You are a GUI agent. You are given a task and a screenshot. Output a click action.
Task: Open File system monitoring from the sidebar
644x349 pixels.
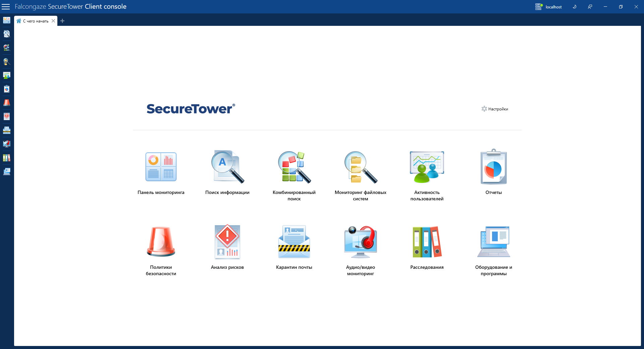click(x=7, y=61)
